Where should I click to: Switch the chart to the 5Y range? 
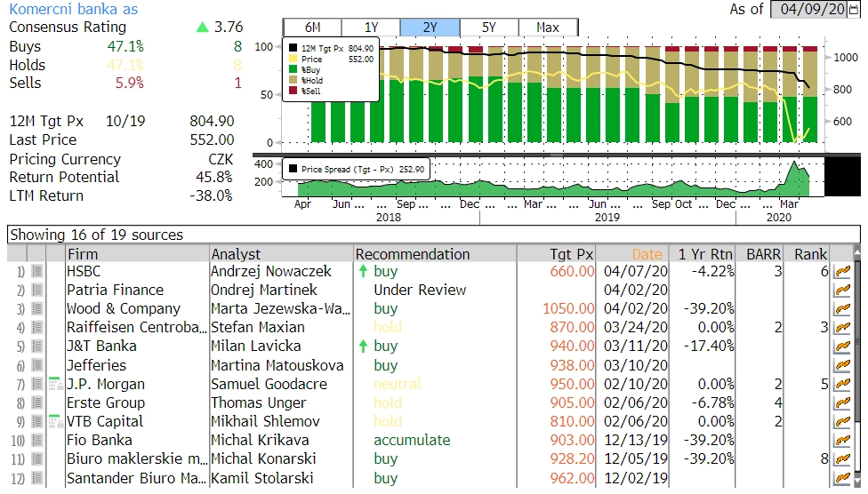tap(489, 28)
